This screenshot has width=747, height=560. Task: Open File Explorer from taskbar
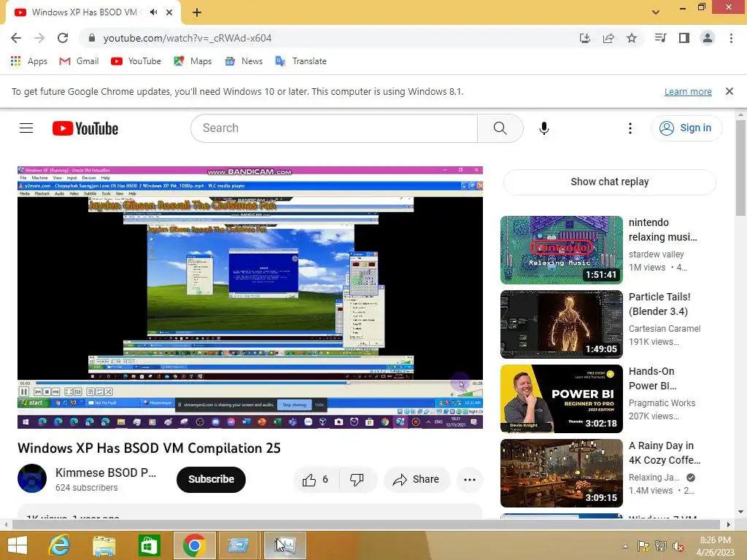[104, 545]
